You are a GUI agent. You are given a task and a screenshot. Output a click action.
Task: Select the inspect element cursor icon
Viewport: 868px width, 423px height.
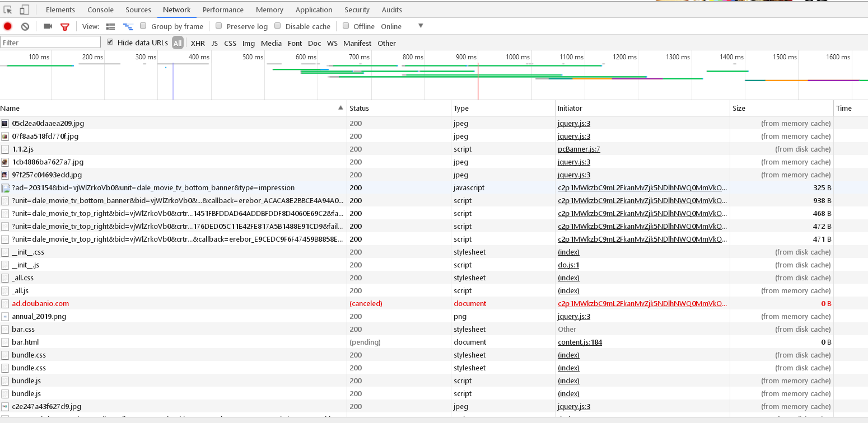pyautogui.click(x=8, y=9)
